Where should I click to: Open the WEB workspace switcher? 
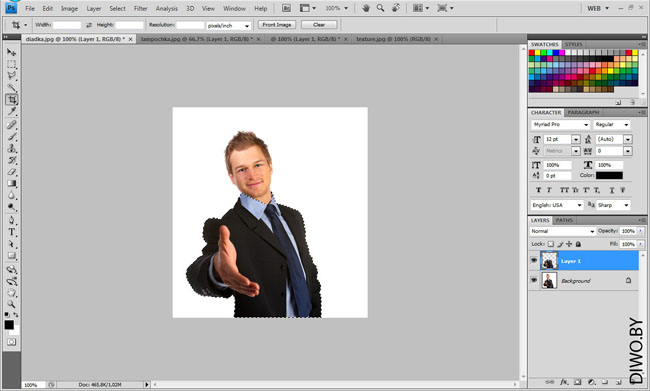click(x=598, y=8)
